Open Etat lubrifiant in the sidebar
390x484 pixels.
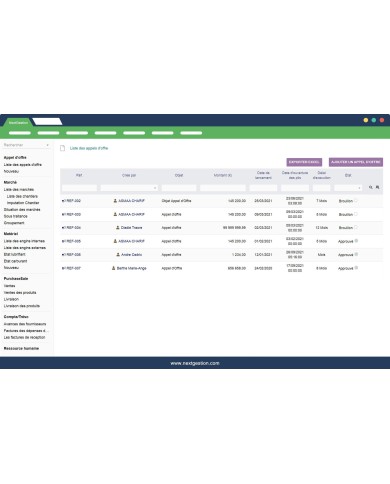[x=14, y=254]
